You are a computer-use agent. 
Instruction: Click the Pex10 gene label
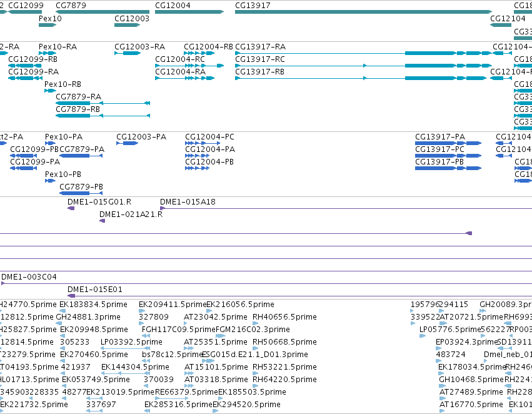tap(50, 18)
